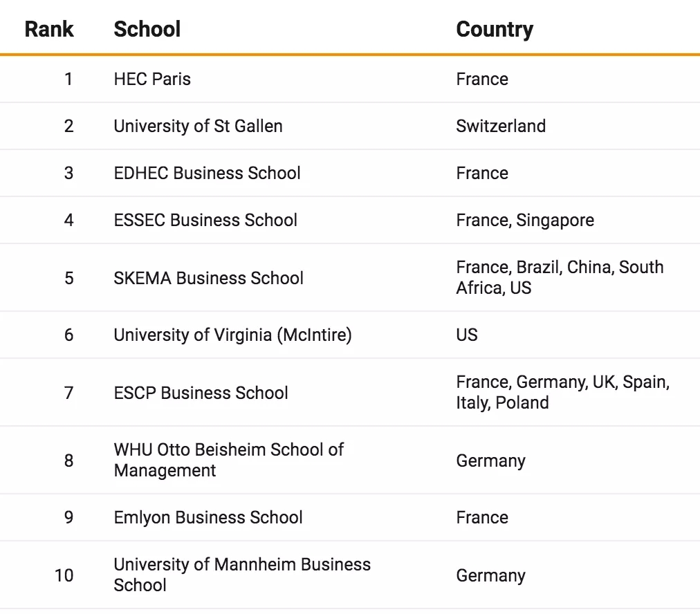The height and width of the screenshot is (614, 700).
Task: Select the HEC Paris school name
Action: click(x=152, y=79)
